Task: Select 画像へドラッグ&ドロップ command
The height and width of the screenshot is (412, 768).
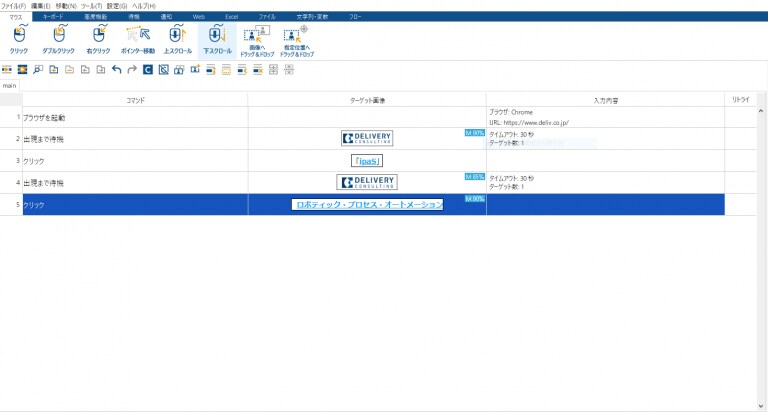Action: coord(257,41)
